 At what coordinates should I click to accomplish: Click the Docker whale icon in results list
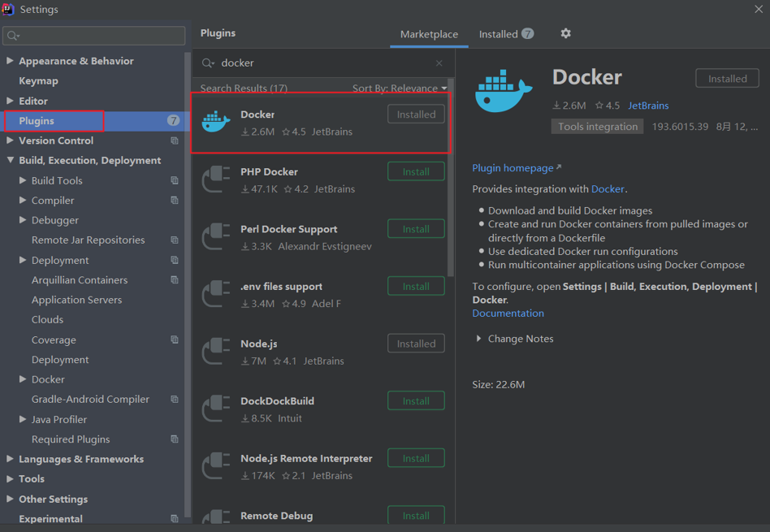215,122
